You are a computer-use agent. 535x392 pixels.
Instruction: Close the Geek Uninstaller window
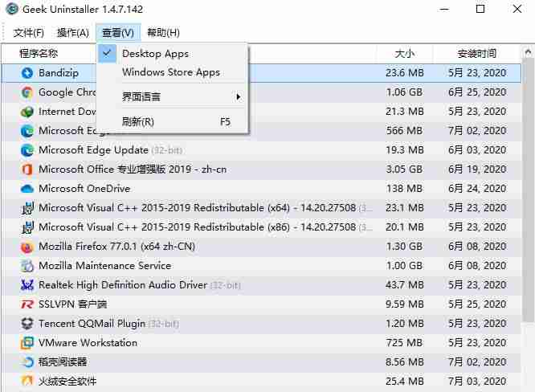pos(517,9)
